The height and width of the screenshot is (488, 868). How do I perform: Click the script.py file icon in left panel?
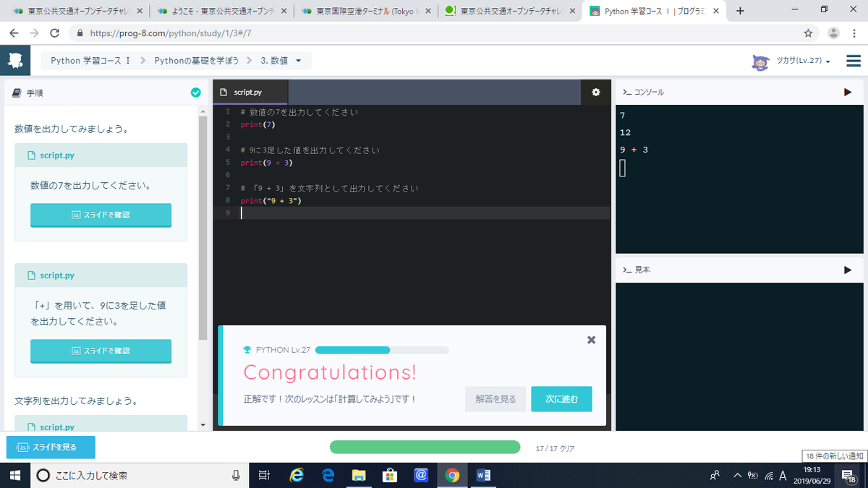pyautogui.click(x=30, y=155)
